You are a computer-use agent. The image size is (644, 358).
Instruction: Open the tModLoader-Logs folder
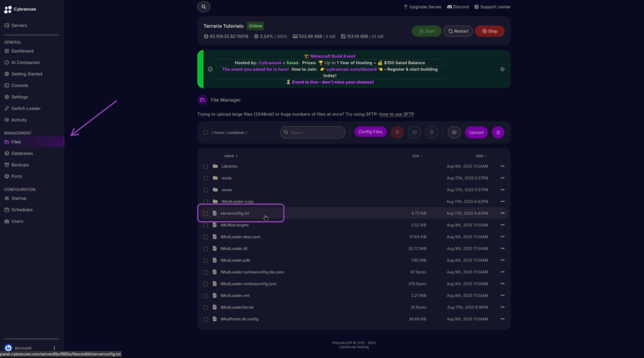click(x=237, y=202)
